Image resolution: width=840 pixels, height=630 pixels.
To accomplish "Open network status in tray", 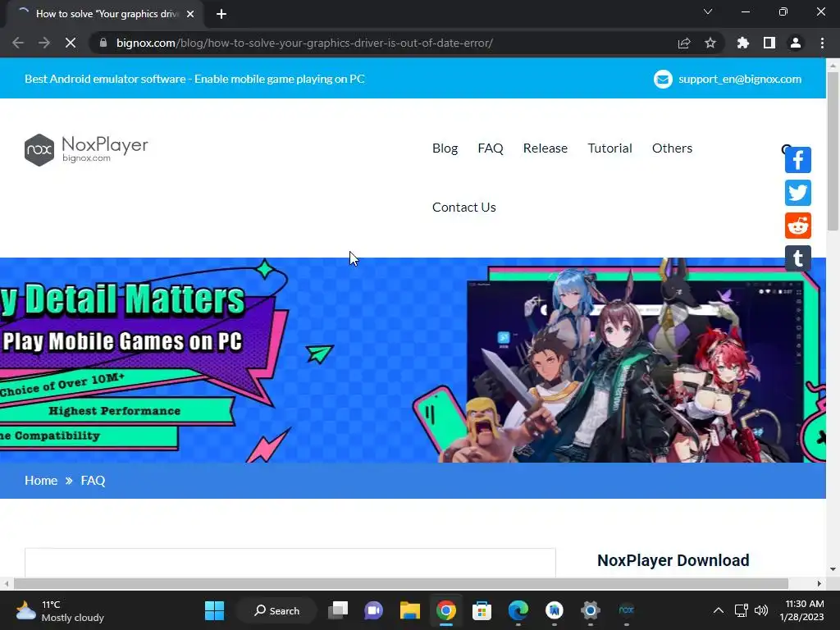I will 741,610.
